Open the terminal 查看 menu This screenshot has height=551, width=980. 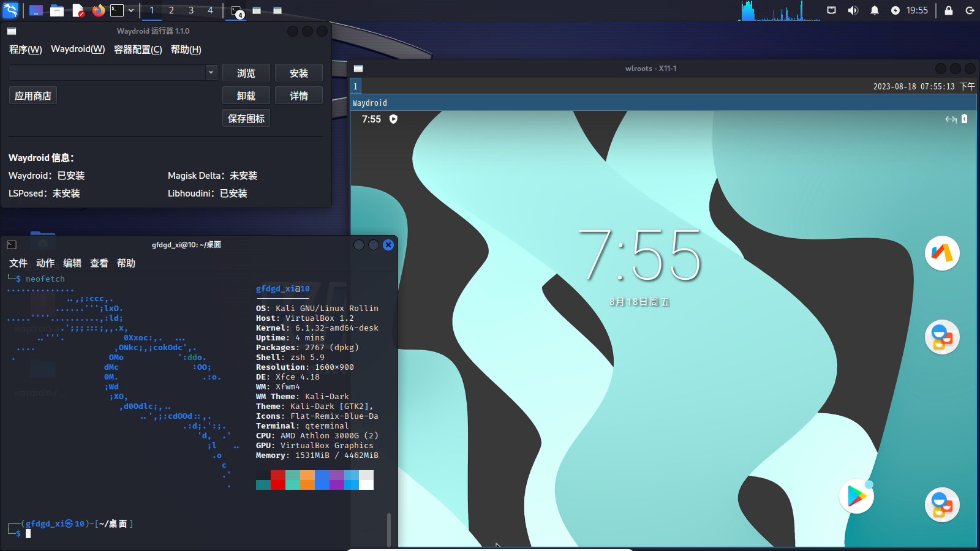click(x=99, y=263)
